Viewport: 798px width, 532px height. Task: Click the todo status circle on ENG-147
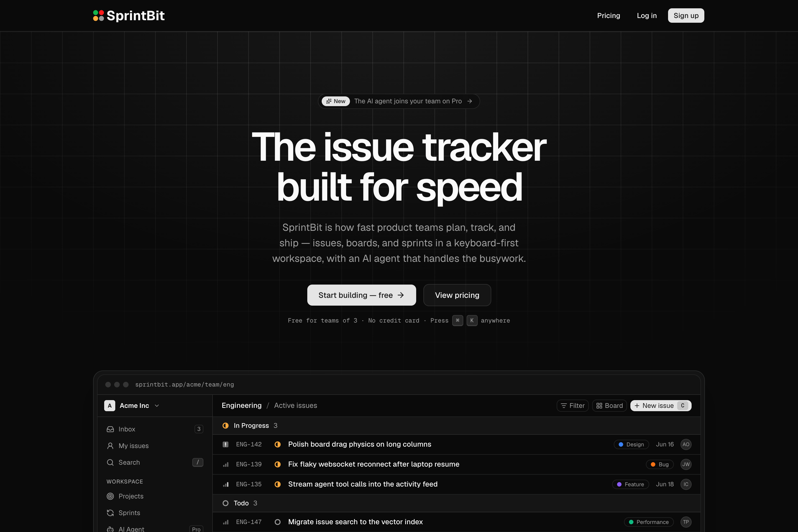[x=278, y=522]
